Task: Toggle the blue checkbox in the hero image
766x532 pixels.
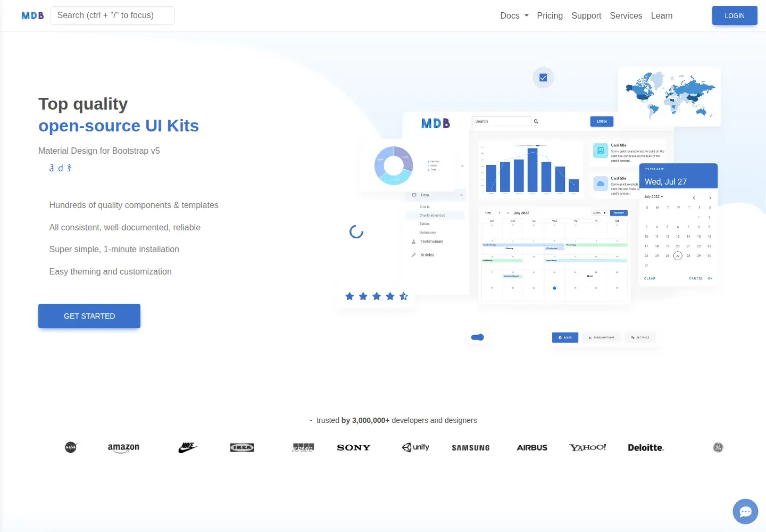Action: 543,78
